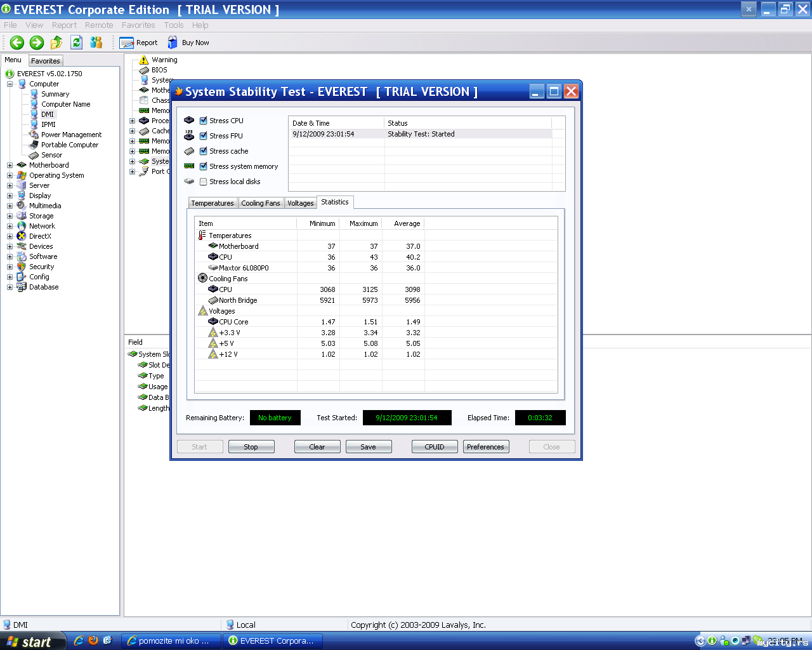Switch to the "pomozite mi oko" taskbar window
The image size is (812, 650).
pyautogui.click(x=171, y=641)
